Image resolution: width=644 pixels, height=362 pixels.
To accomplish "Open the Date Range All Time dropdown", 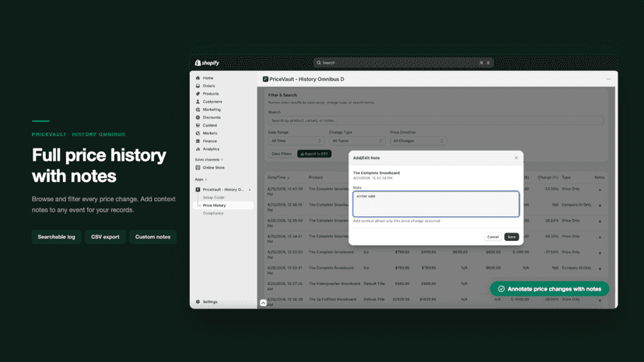I will click(296, 141).
